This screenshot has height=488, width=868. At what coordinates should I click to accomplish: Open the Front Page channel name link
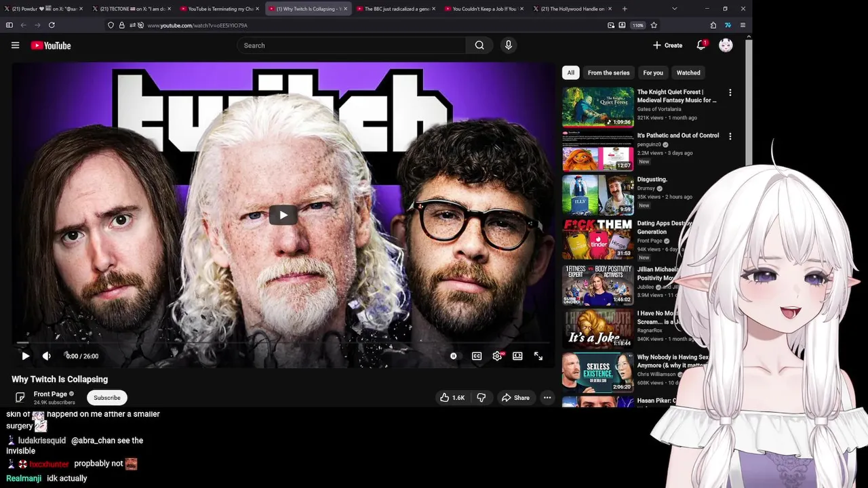coord(50,394)
